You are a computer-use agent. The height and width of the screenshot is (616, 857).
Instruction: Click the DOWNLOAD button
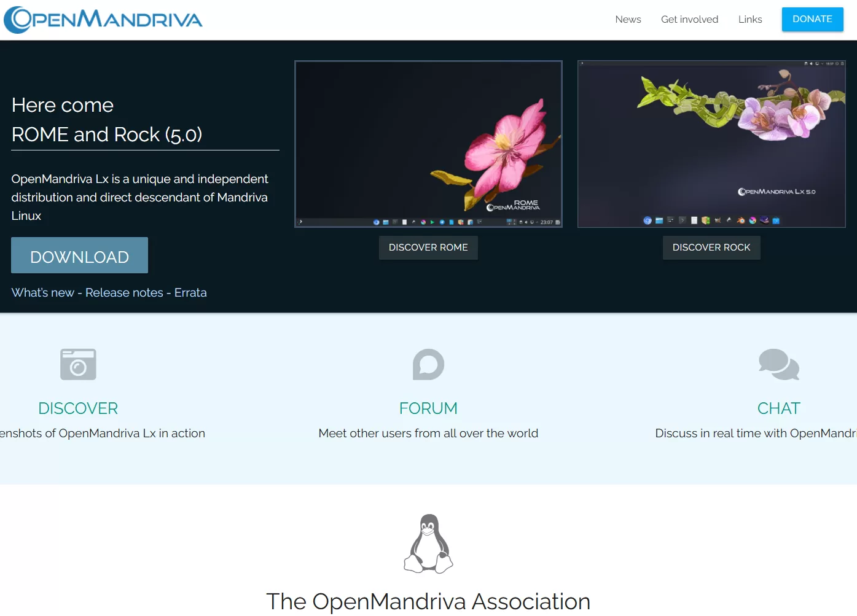pyautogui.click(x=79, y=255)
